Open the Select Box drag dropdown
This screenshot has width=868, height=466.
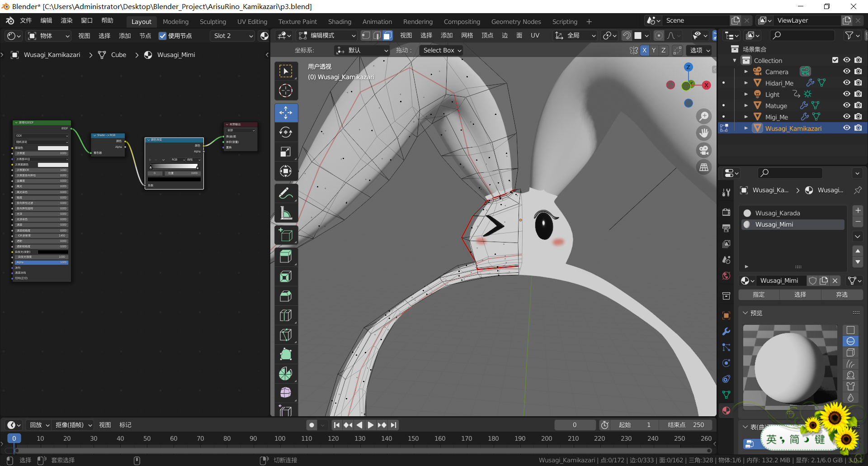click(442, 50)
